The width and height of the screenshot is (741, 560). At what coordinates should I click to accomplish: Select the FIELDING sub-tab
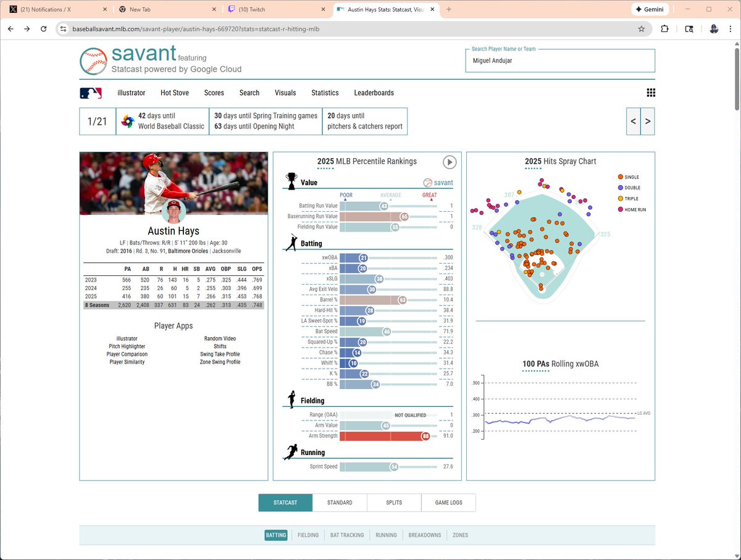click(308, 535)
